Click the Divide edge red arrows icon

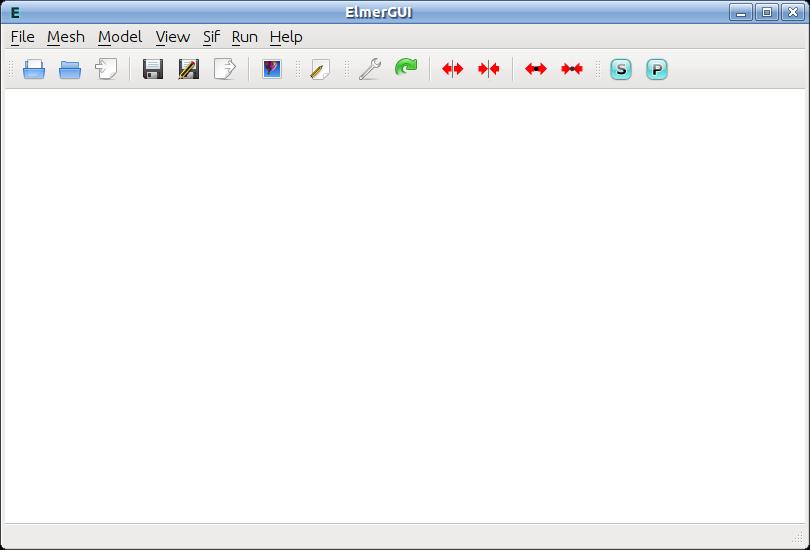coord(536,69)
